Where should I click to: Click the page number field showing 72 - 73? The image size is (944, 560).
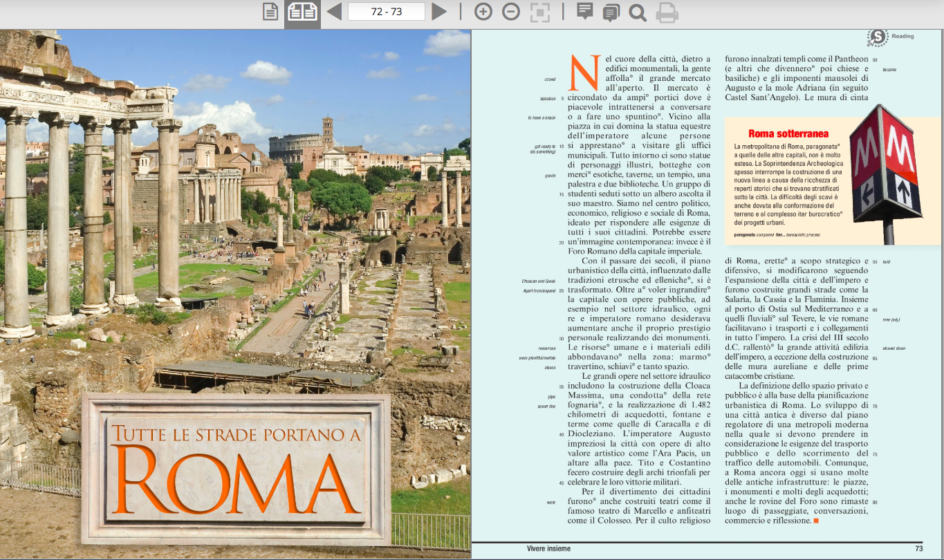click(x=386, y=12)
